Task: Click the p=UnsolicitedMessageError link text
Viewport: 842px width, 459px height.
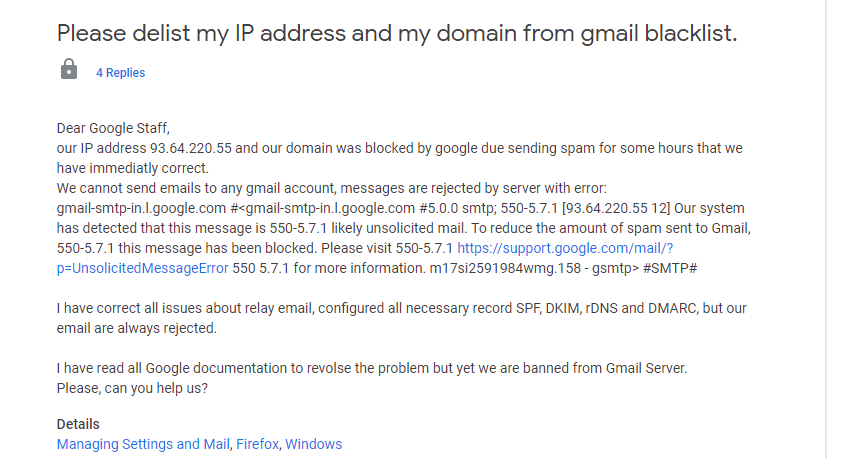Action: (142, 268)
